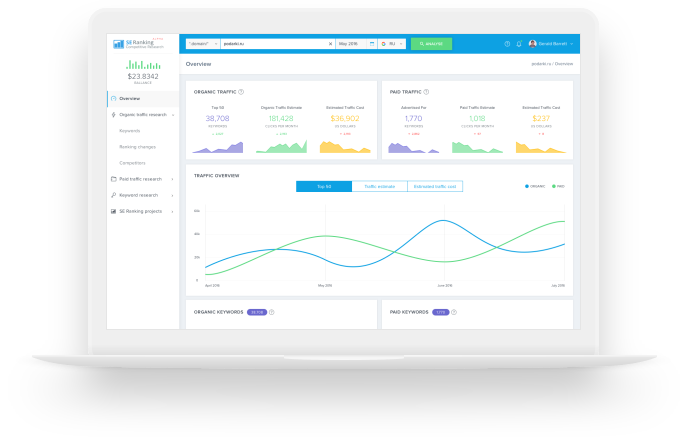689x437 pixels.
Task: Open the domain type dropdown
Action: 203,44
